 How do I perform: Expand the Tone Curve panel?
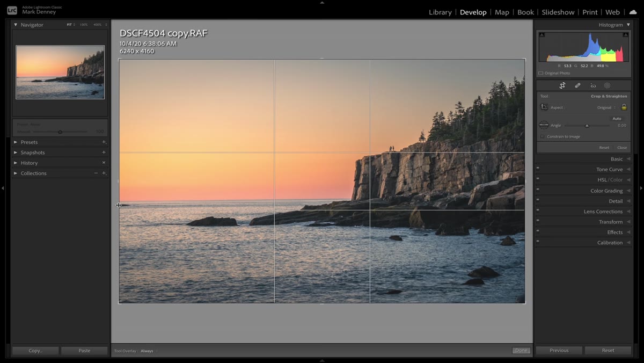[x=583, y=169]
